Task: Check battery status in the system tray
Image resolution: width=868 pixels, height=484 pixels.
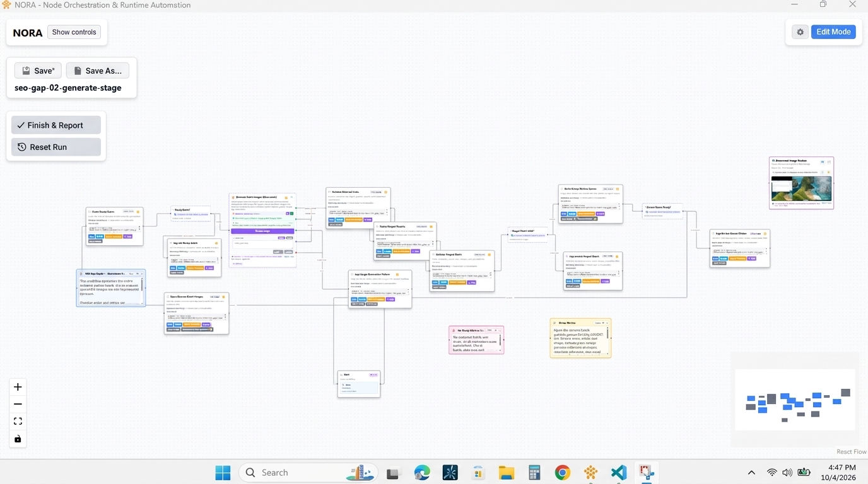Action: pos(804,473)
